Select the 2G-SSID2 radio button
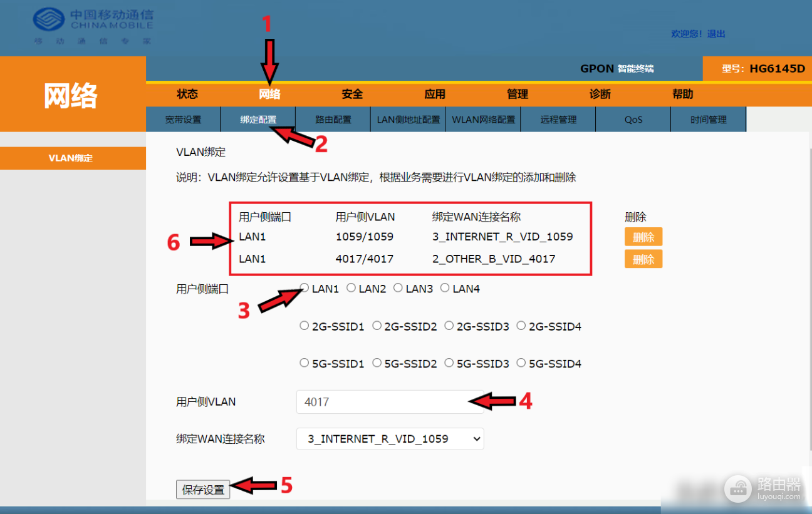812x514 pixels. (377, 326)
